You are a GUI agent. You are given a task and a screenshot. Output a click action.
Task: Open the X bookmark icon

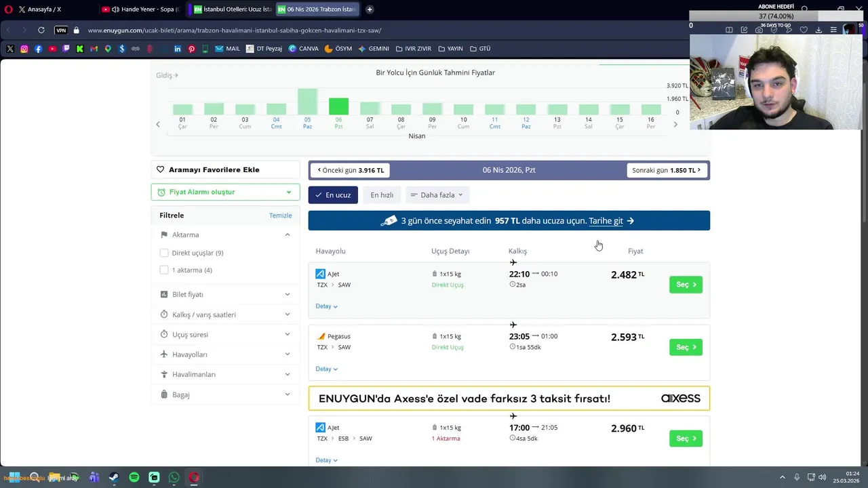pyautogui.click(x=10, y=49)
